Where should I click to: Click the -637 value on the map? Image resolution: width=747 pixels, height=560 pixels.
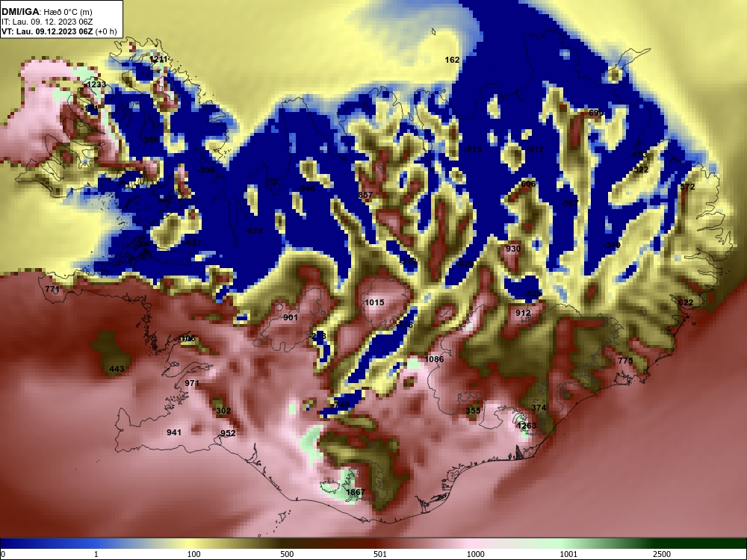(x=193, y=243)
